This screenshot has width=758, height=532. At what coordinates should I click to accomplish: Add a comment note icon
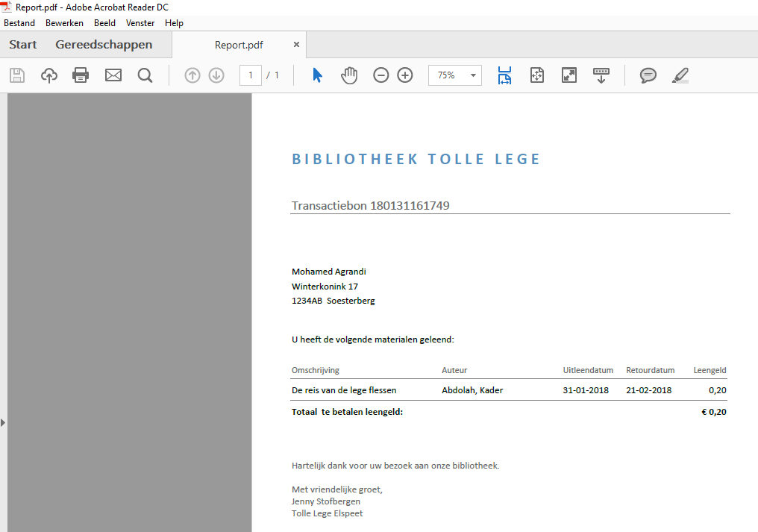point(648,75)
